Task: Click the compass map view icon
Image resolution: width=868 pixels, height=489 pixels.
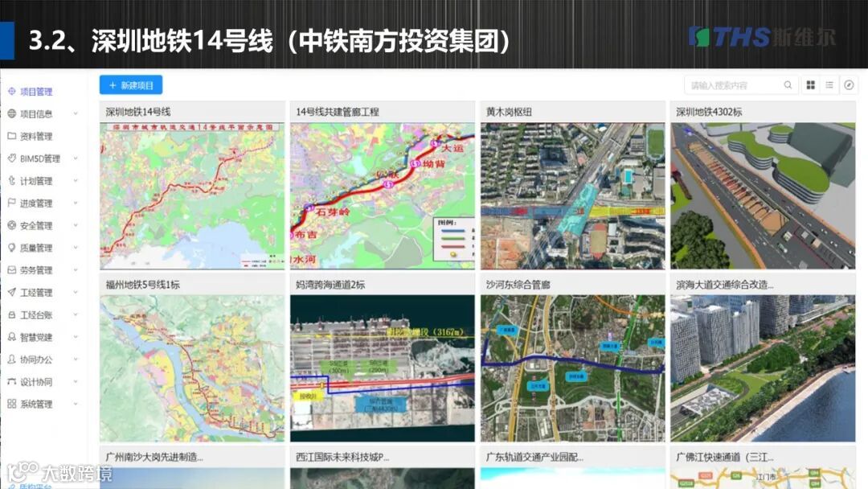Action: pyautogui.click(x=849, y=84)
